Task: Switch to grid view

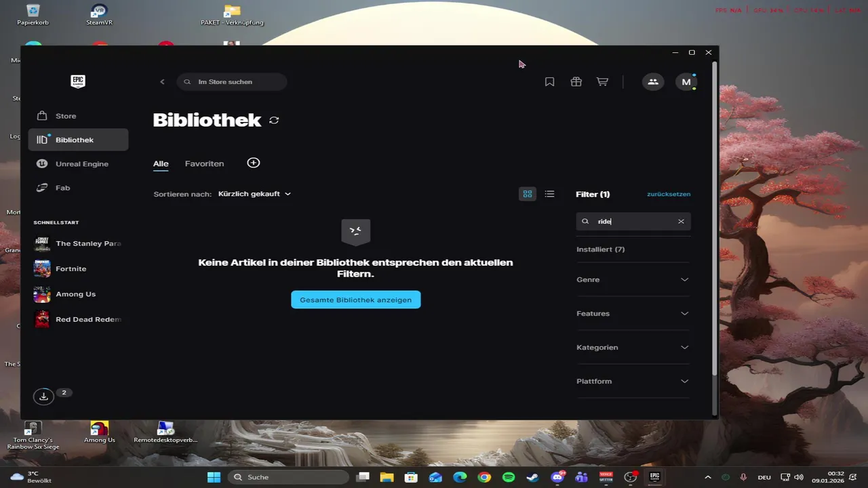Action: (528, 194)
